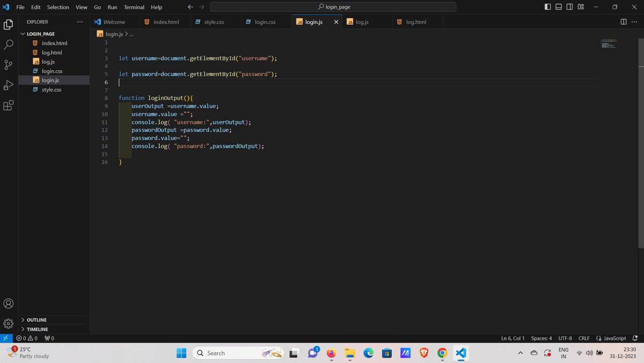This screenshot has height=363, width=644.
Task: Open editor More Actions ellipsis
Action: pos(635,22)
